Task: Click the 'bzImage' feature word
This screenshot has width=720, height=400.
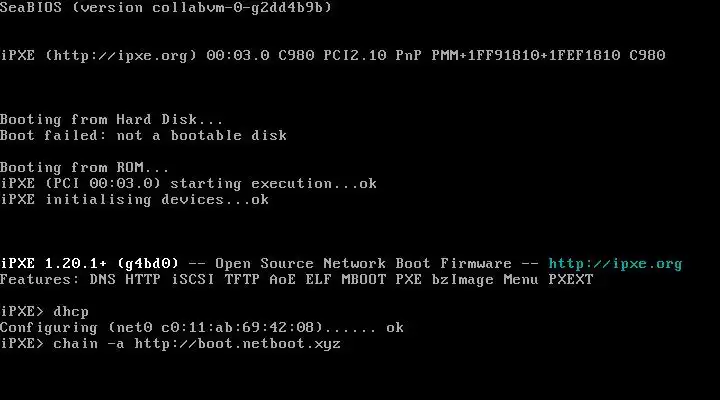Action: point(462,280)
